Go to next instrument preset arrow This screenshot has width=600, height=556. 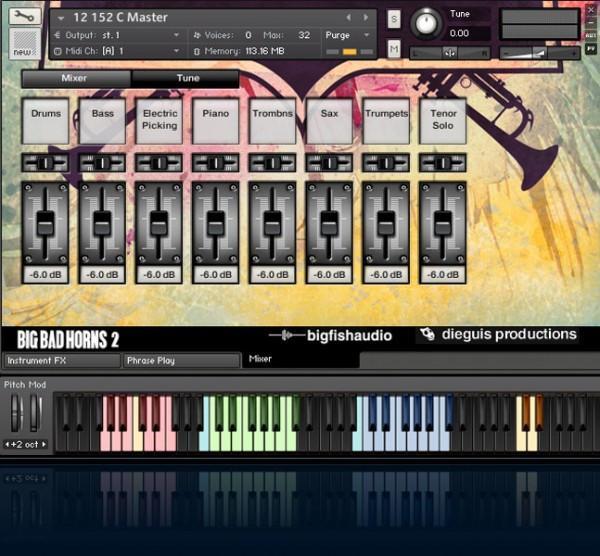pos(364,18)
